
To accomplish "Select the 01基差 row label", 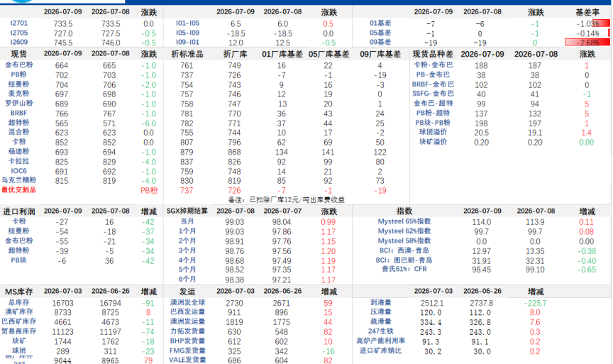I will [380, 23].
